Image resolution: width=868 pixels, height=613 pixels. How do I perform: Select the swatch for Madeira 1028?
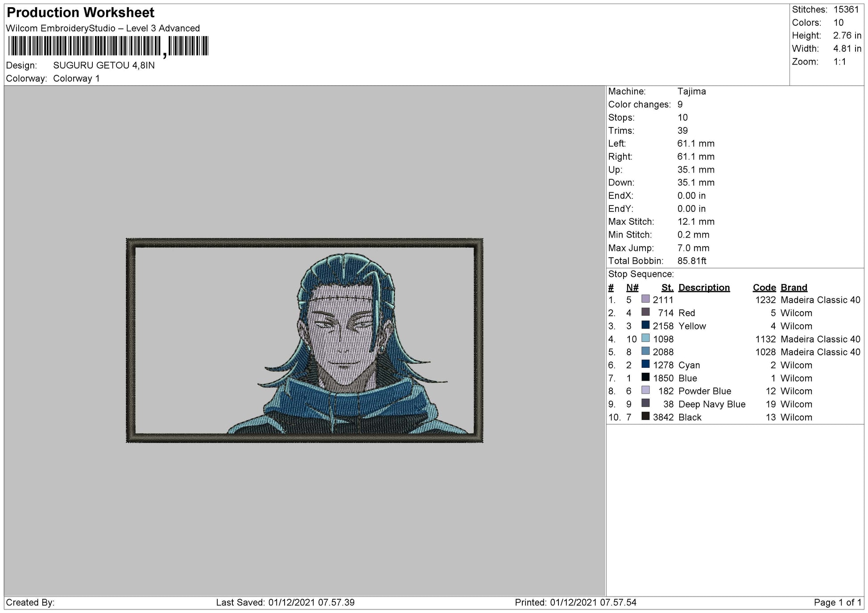click(645, 351)
